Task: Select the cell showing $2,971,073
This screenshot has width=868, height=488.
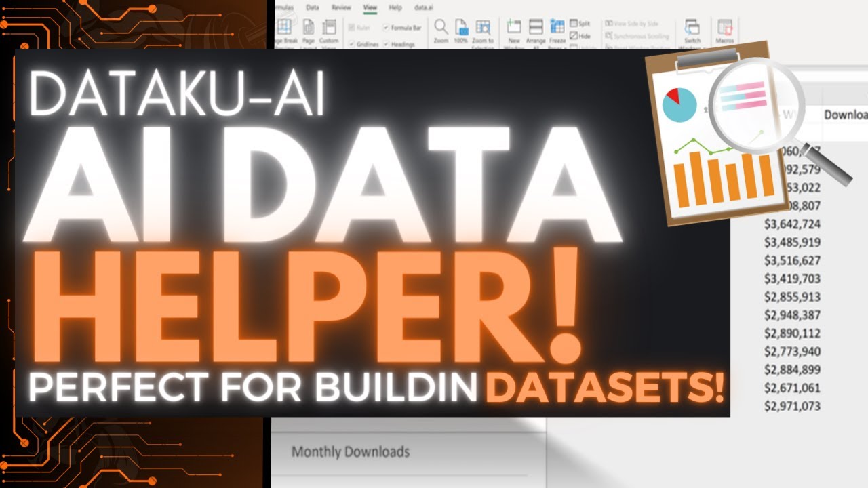Action: pyautogui.click(x=792, y=406)
